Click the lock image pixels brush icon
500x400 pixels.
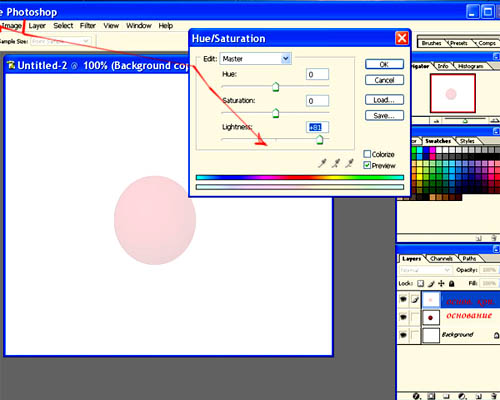pos(431,283)
